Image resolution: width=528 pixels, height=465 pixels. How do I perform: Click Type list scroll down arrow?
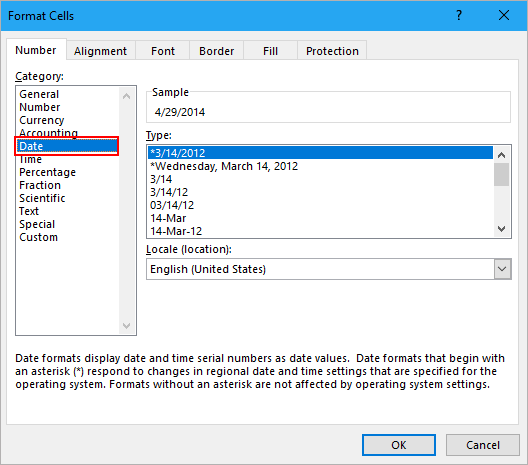click(x=501, y=229)
